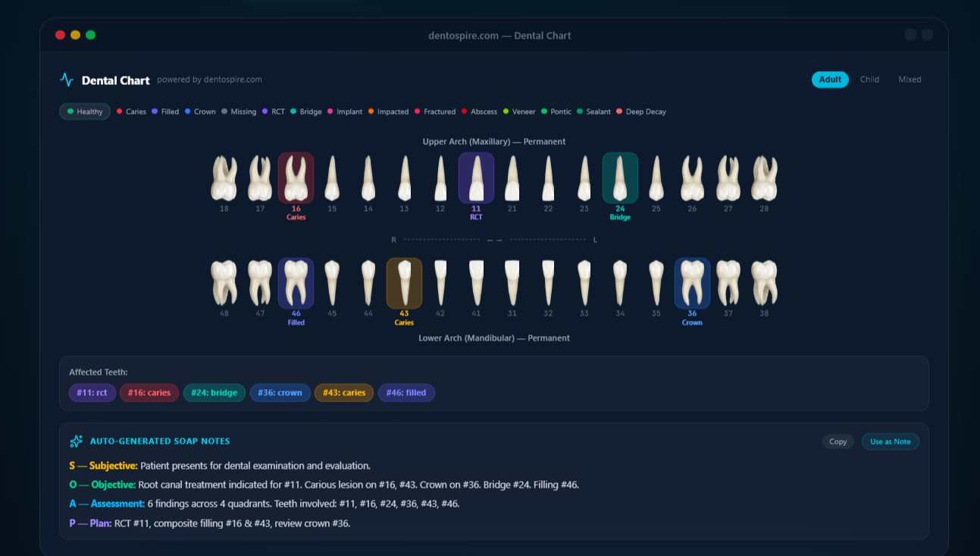Choose the Caries condition in legend
The width and height of the screenshot is (980, 556).
(x=131, y=112)
